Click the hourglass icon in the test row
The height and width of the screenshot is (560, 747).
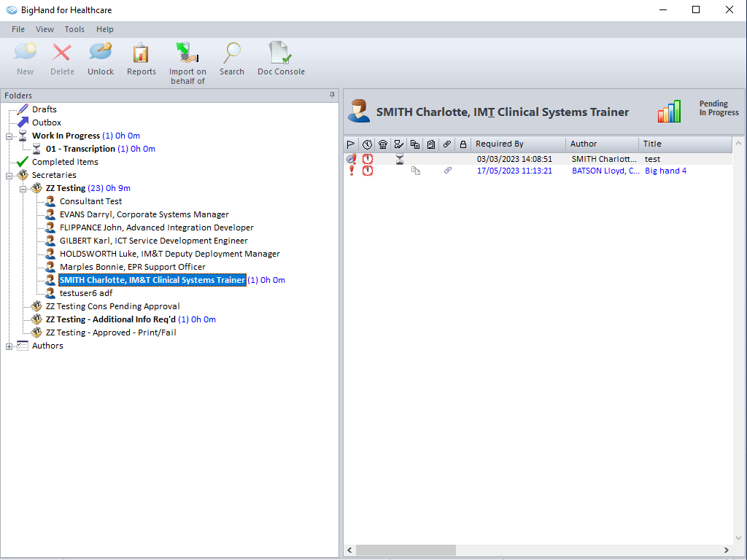pyautogui.click(x=400, y=159)
